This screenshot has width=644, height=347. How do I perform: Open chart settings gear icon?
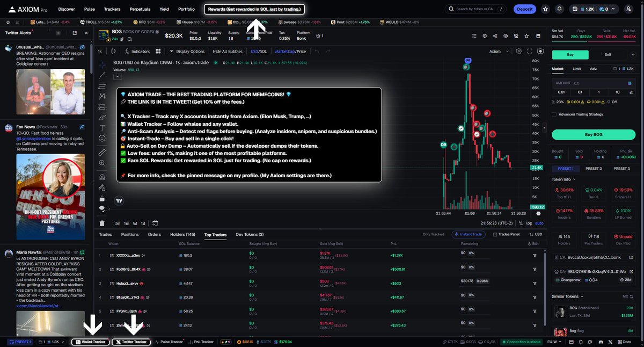518,51
